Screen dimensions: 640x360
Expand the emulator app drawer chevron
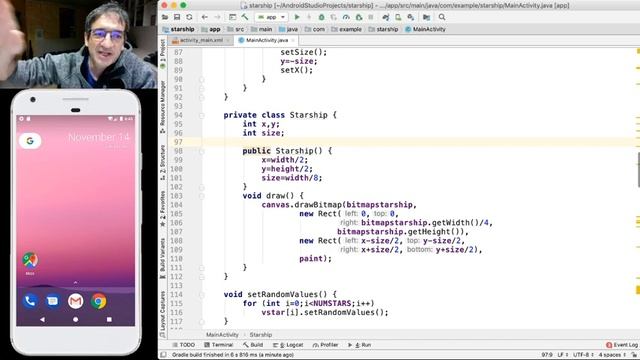pos(75,282)
